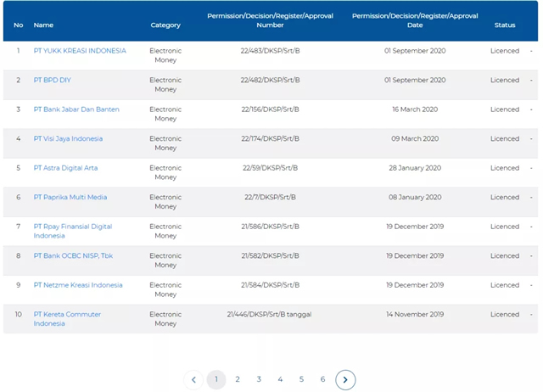Switch to page 5

(x=301, y=379)
